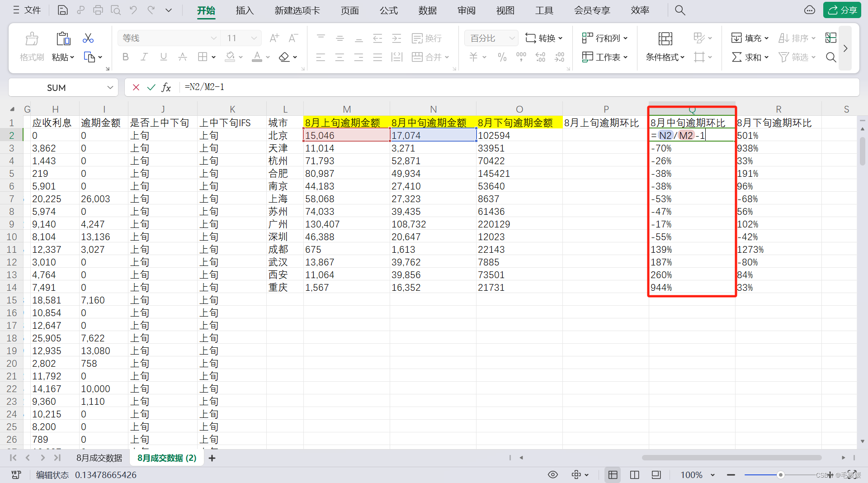Click the Increase indent icon
Image resolution: width=868 pixels, height=483 pixels.
(396, 38)
